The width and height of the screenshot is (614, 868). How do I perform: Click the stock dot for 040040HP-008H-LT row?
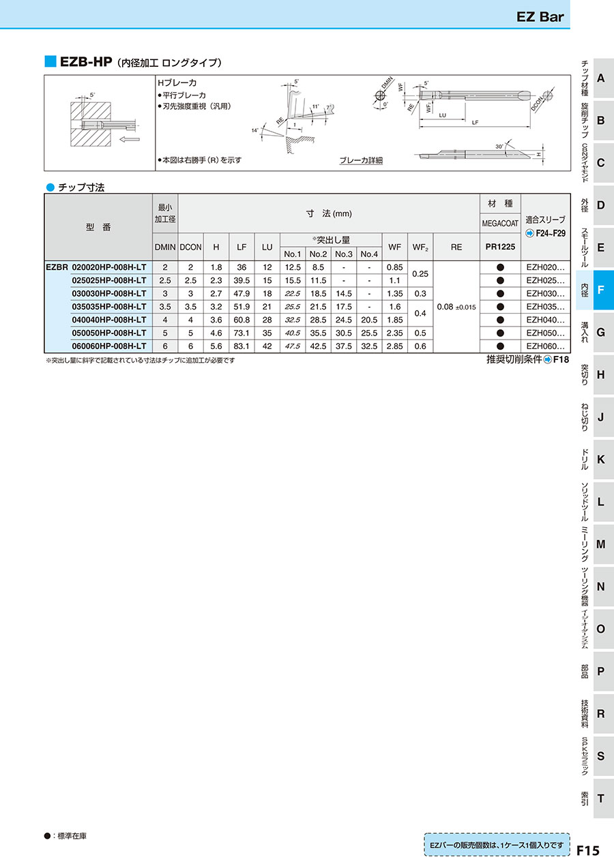coord(500,320)
